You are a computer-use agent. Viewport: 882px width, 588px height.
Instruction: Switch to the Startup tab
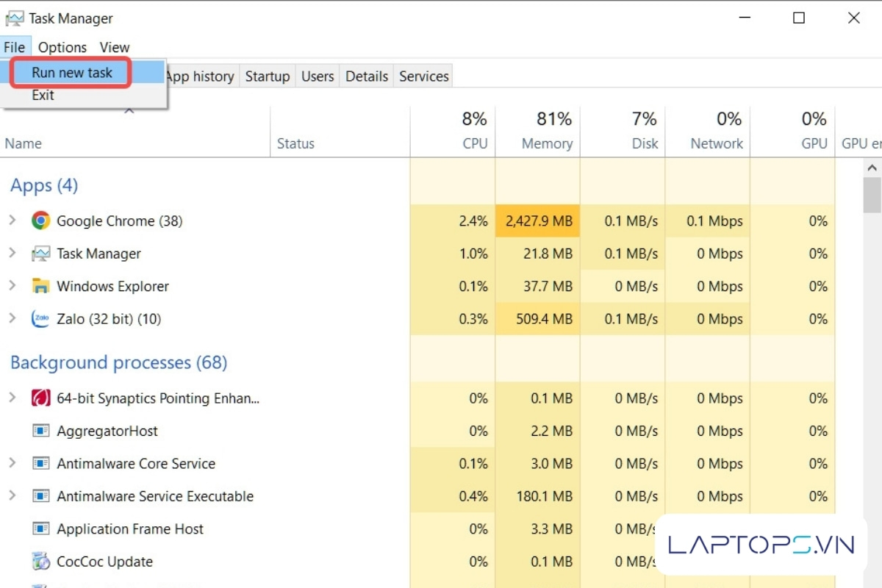267,76
